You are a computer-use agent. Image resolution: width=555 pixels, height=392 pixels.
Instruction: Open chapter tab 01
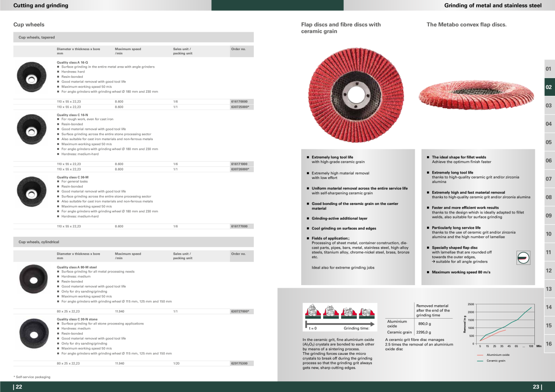point(549,69)
